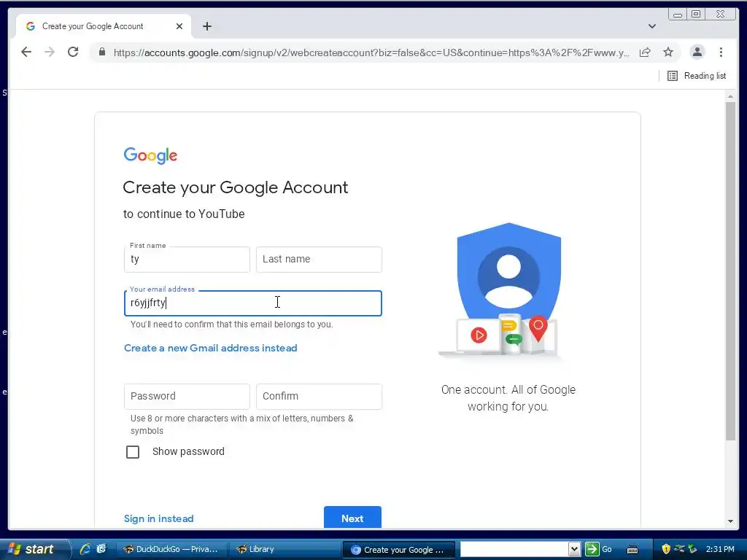Open the Chrome profile avatar menu
Viewport: 747px width, 560px height.
tap(697, 52)
